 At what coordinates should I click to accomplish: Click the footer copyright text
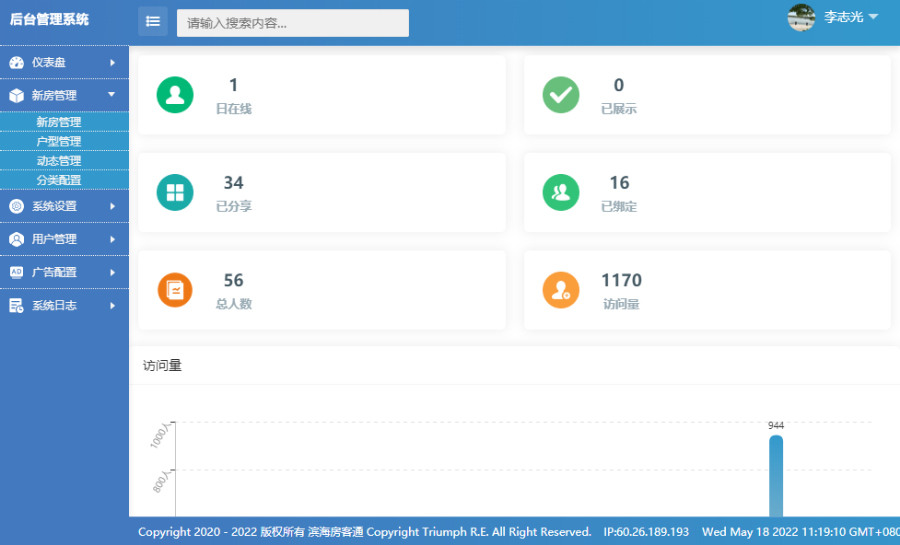point(364,532)
